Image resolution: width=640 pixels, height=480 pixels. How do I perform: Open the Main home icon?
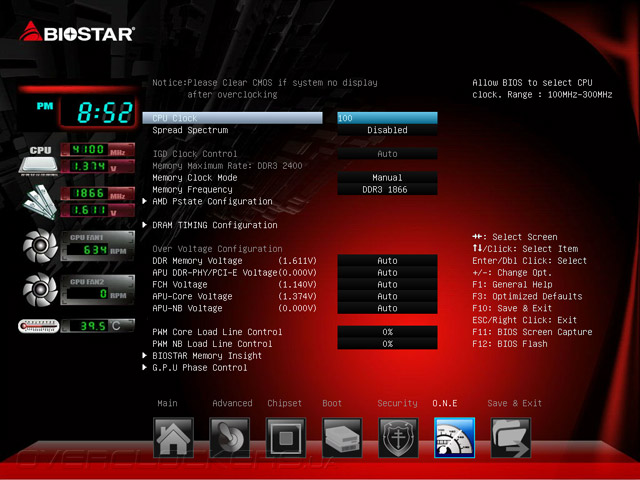coord(173,438)
